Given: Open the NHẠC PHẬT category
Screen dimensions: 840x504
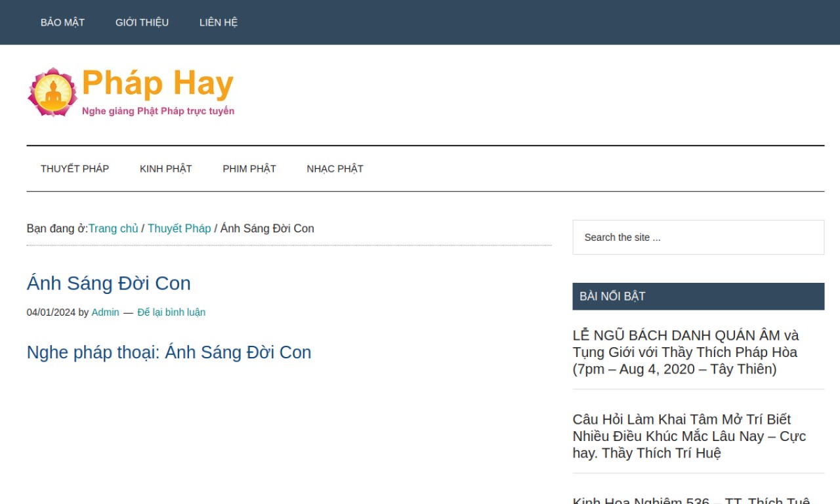Looking at the screenshot, I should (x=335, y=169).
